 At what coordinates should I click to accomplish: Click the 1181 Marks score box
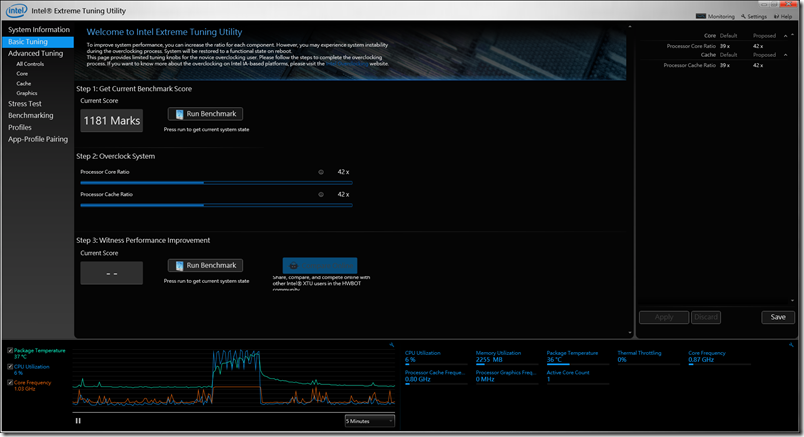click(112, 121)
